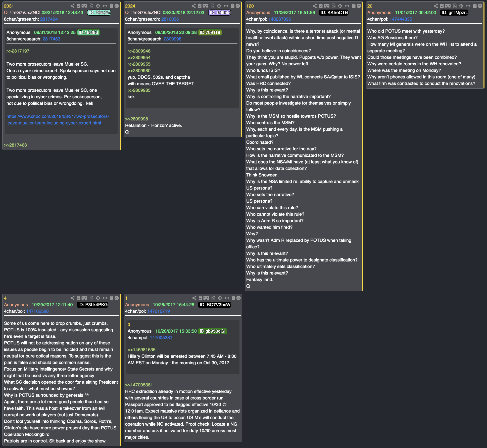Open the cnbc.com two-prosecutors article link
The width and height of the screenshot is (487, 448).
tap(58, 120)
